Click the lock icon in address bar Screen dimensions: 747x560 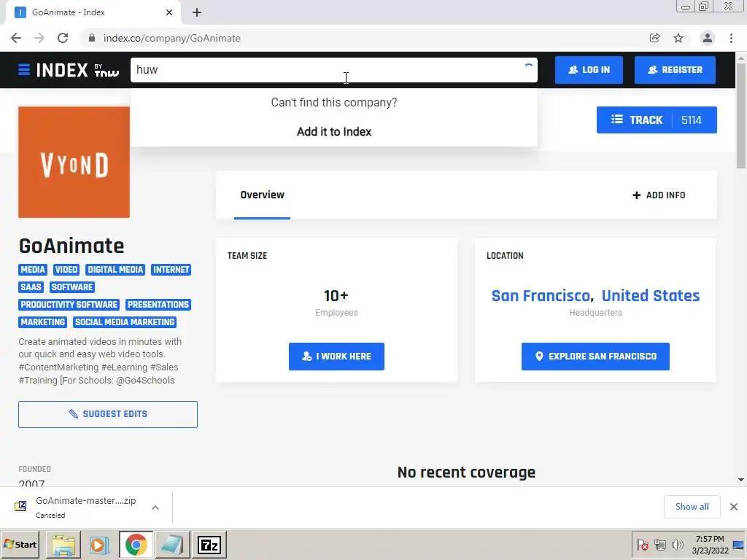coord(92,38)
